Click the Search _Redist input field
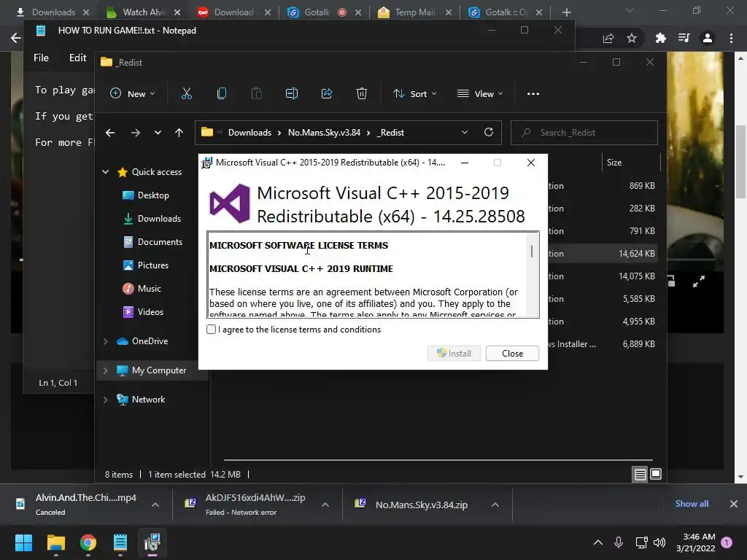This screenshot has width=747, height=560. [584, 133]
